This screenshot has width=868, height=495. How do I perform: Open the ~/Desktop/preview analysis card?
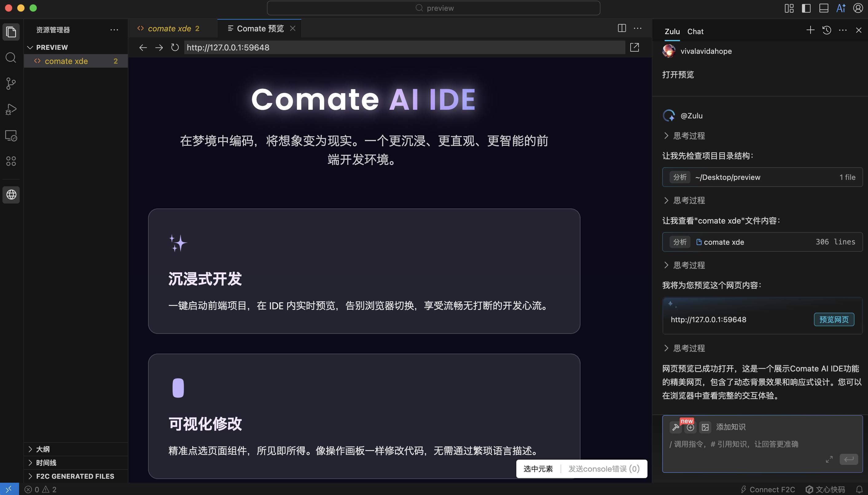coord(762,177)
